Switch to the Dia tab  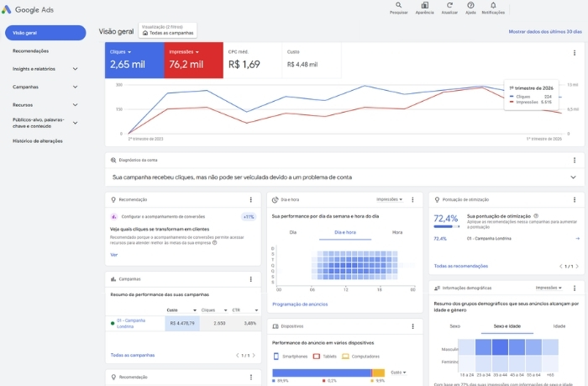click(x=293, y=232)
